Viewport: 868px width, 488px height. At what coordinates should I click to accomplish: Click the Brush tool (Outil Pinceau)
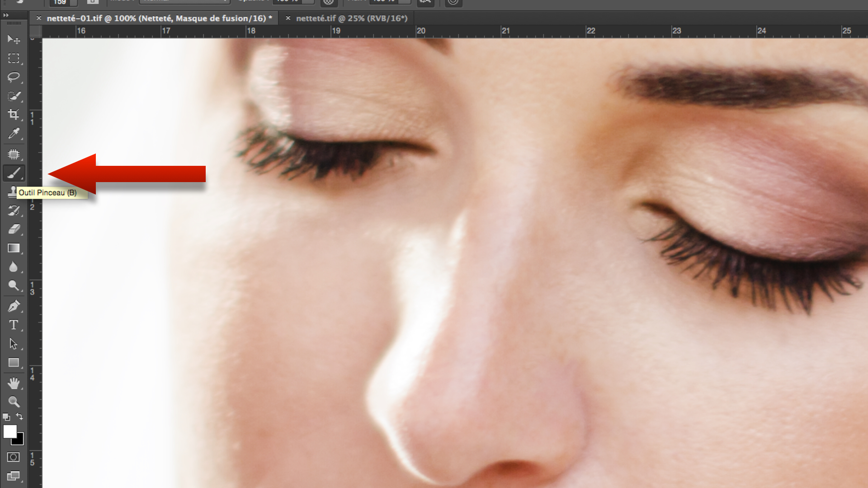click(14, 173)
